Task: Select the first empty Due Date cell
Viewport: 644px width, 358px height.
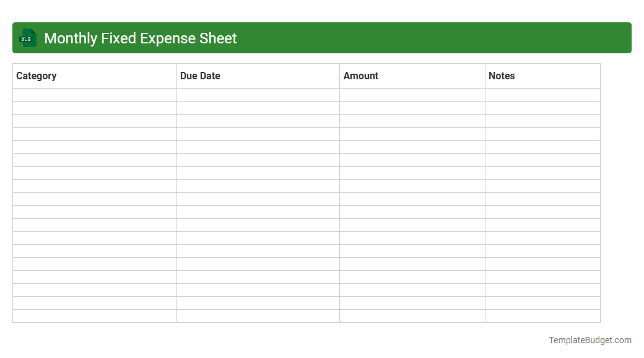Action: coord(258,94)
